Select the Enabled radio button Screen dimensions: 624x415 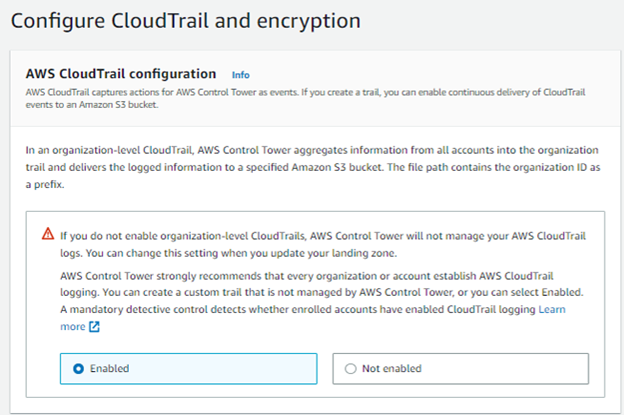tap(78, 368)
